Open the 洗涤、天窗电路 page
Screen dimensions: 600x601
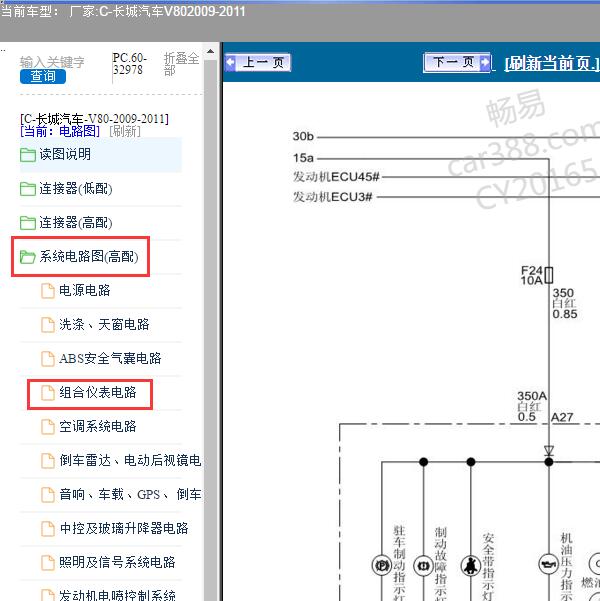click(104, 325)
